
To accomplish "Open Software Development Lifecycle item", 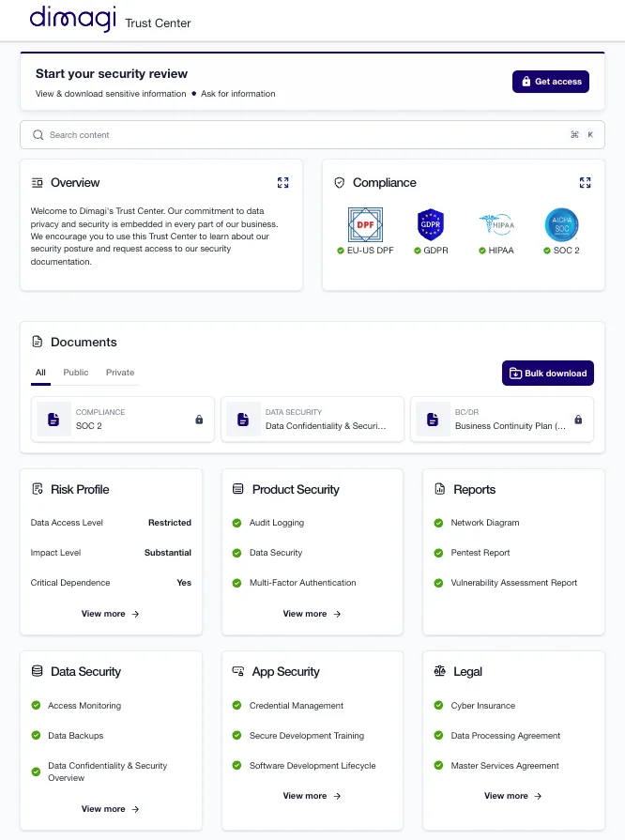I will [x=312, y=766].
